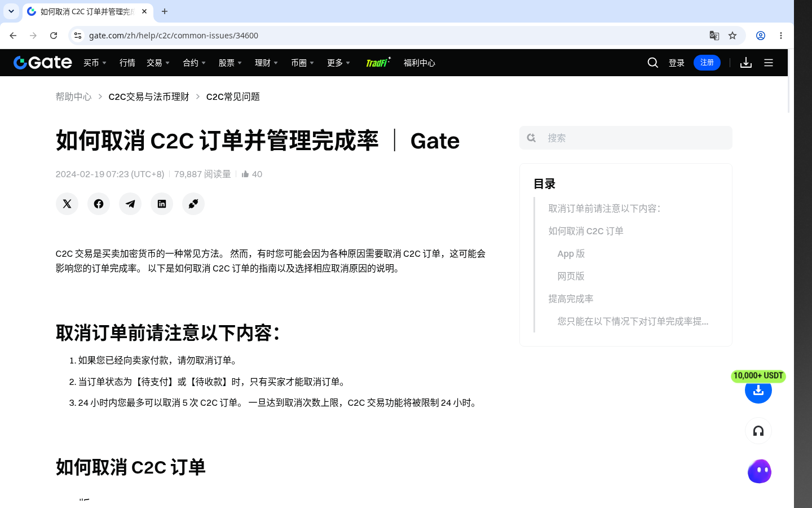This screenshot has height=508, width=812.
Task: Expand the 理财 dropdown menu
Action: [266, 63]
